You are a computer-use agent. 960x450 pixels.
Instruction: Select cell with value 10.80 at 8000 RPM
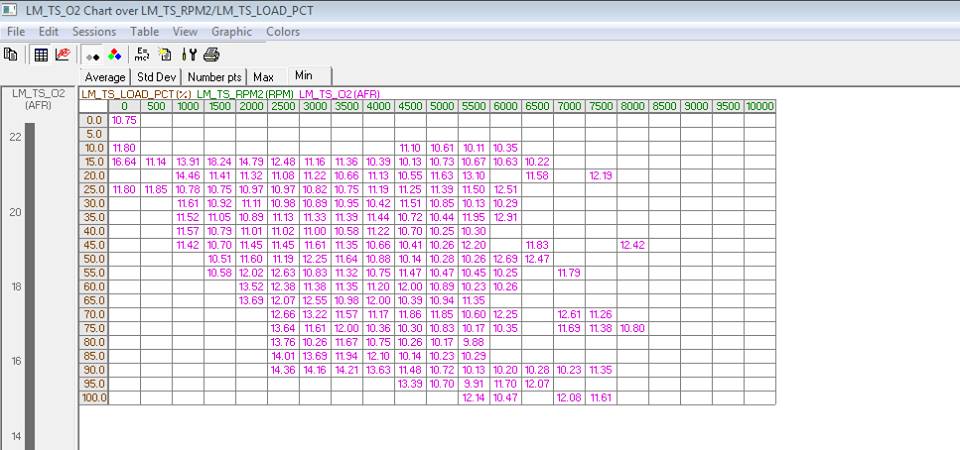tap(632, 328)
